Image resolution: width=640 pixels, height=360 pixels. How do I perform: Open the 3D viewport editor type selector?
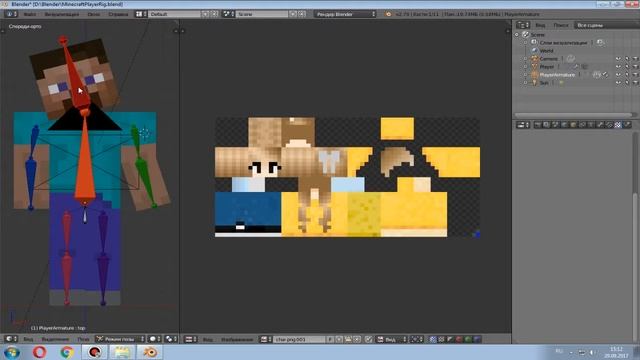(x=11, y=339)
